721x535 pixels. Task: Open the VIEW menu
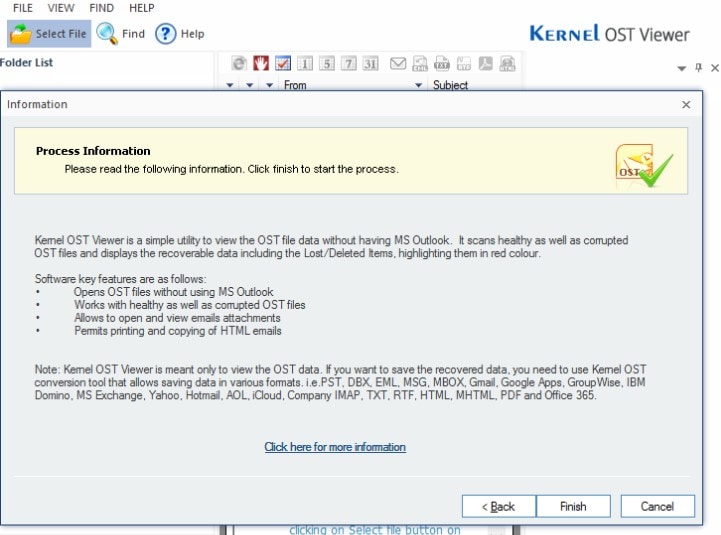tap(61, 8)
